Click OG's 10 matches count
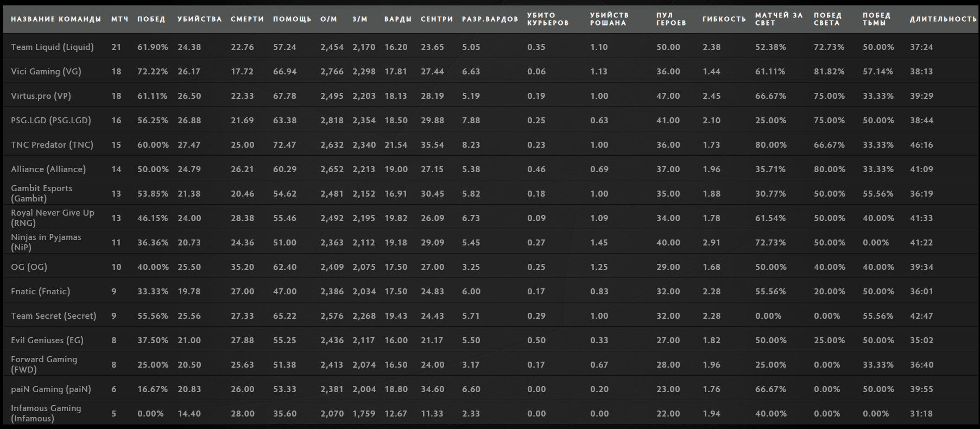Image resolution: width=980 pixels, height=429 pixels. (116, 267)
